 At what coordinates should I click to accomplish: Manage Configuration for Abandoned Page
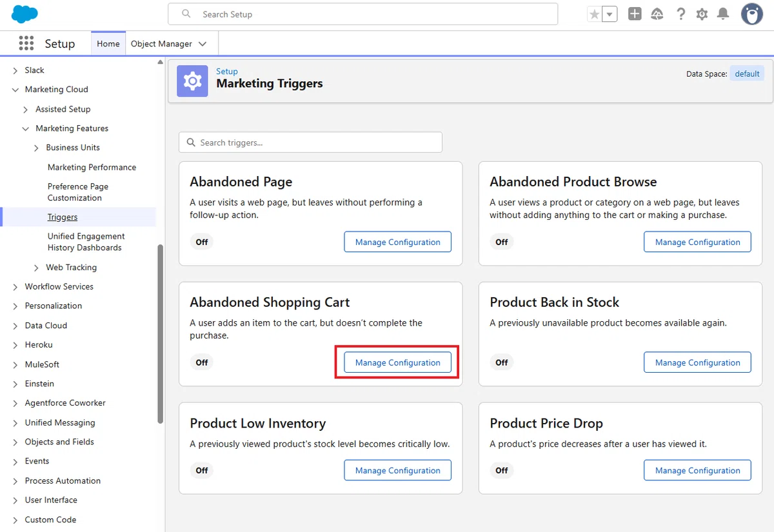click(x=397, y=242)
